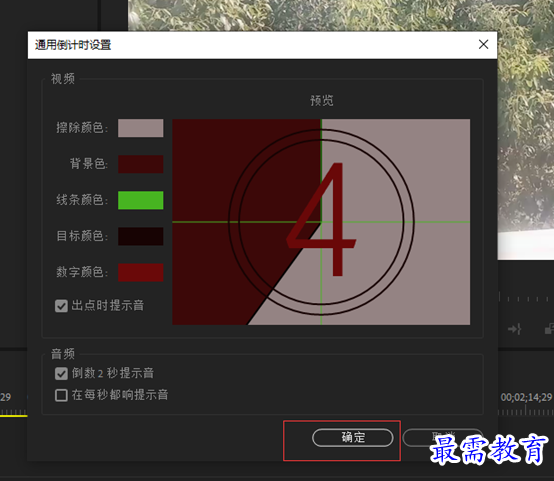Click the 确定 button
The image size is (554, 481).
pos(353,438)
